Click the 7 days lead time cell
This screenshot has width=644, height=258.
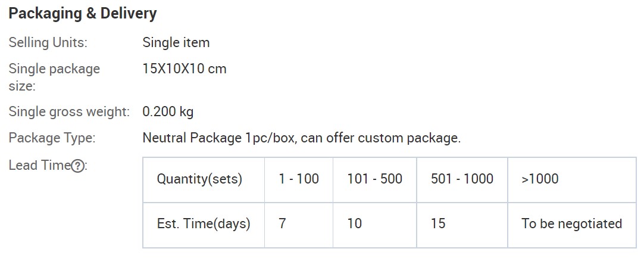(x=299, y=225)
